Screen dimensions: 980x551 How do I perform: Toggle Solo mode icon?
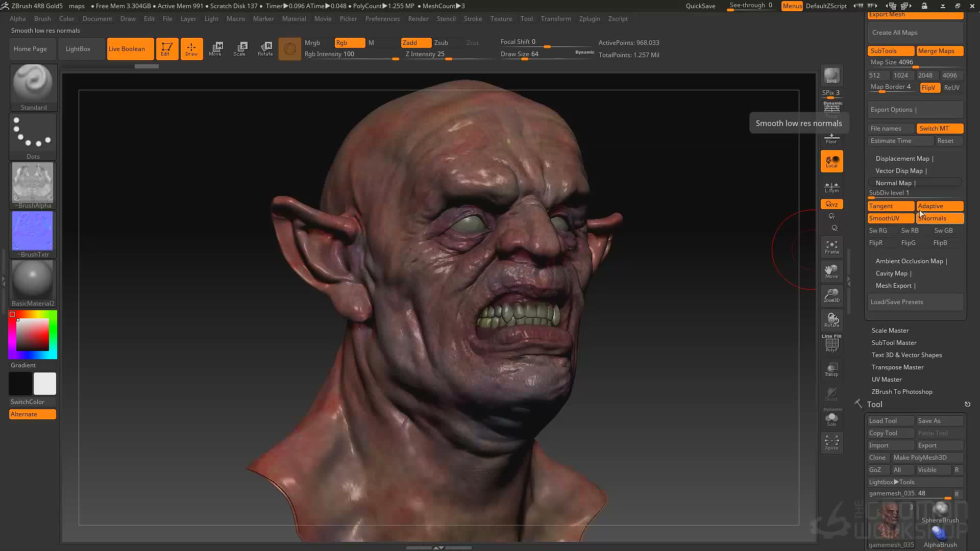(831, 418)
